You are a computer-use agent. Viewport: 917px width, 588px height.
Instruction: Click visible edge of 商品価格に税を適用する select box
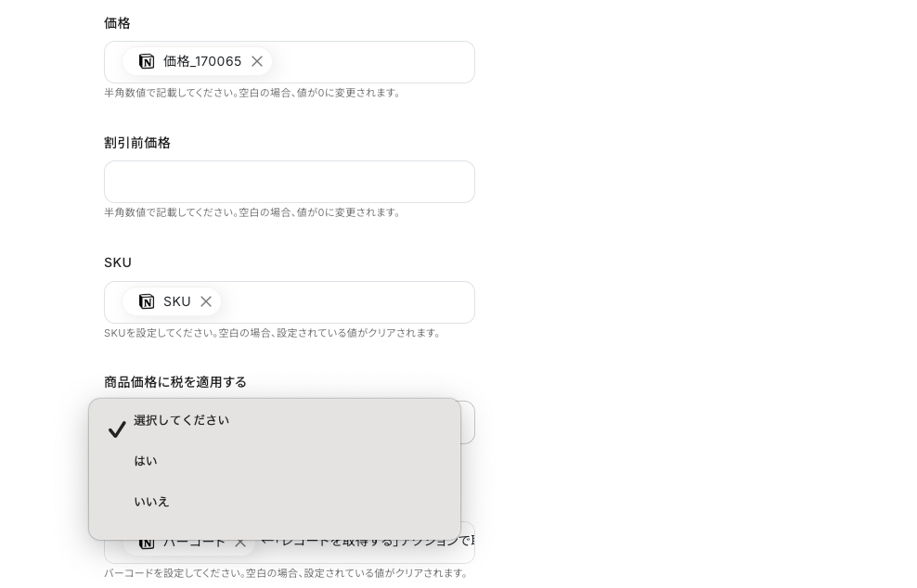[x=467, y=422]
